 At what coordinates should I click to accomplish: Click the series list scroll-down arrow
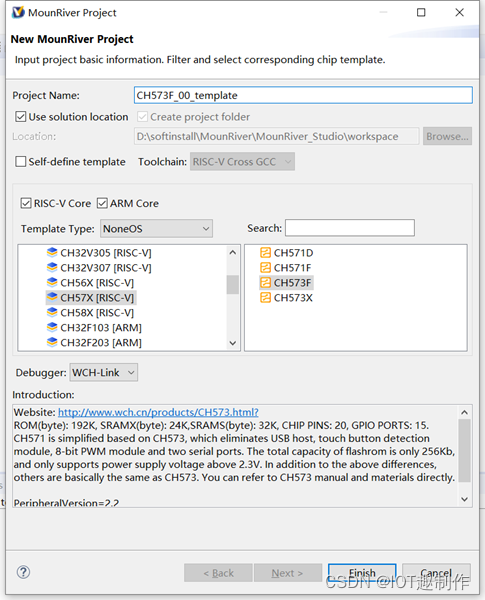tap(232, 343)
